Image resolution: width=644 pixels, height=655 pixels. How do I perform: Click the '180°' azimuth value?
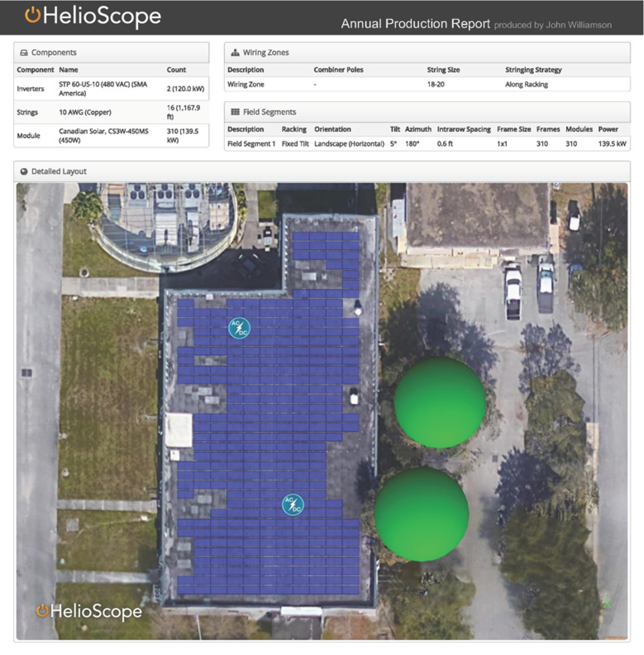pyautogui.click(x=412, y=144)
